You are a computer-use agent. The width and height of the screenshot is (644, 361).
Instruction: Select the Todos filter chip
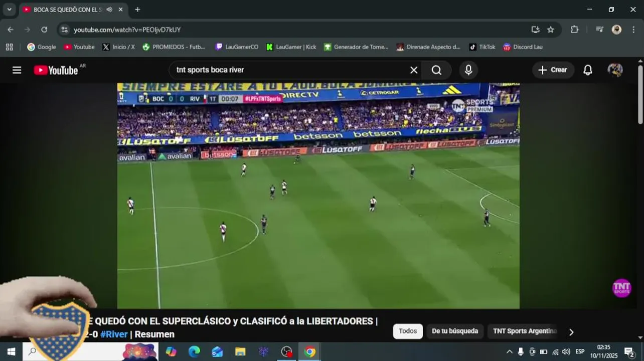pyautogui.click(x=408, y=331)
